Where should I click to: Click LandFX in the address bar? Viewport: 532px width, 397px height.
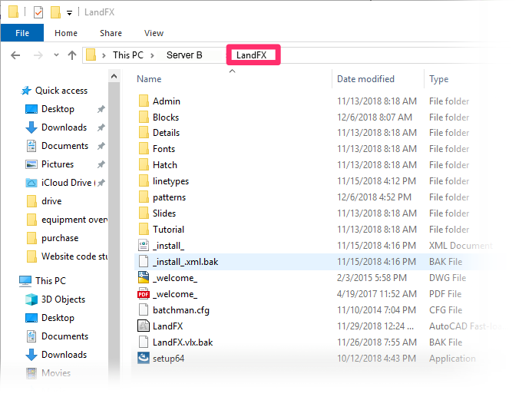[251, 55]
